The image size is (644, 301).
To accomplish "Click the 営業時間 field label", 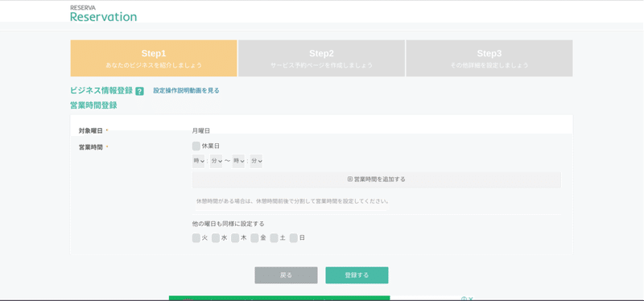I will click(x=91, y=146).
